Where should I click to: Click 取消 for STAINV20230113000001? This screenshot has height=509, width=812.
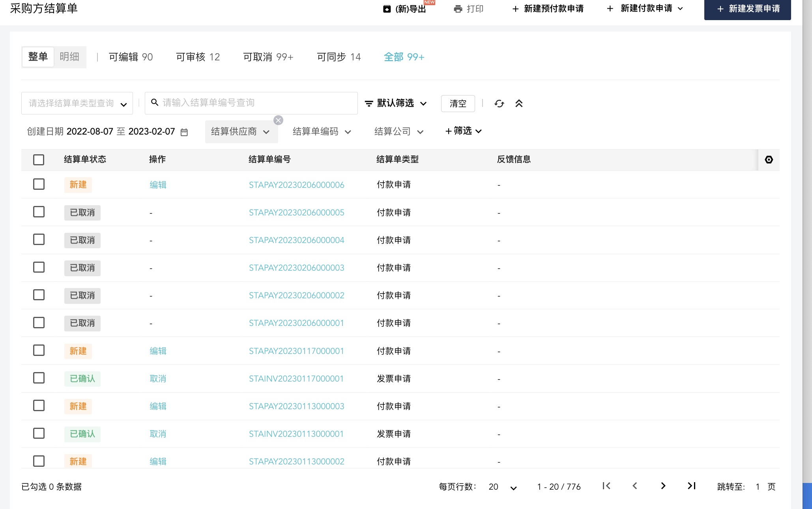pos(158,434)
